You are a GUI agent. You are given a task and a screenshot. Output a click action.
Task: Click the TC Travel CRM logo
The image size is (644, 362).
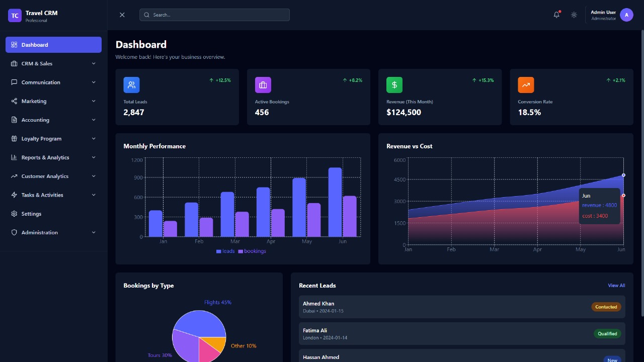[15, 16]
